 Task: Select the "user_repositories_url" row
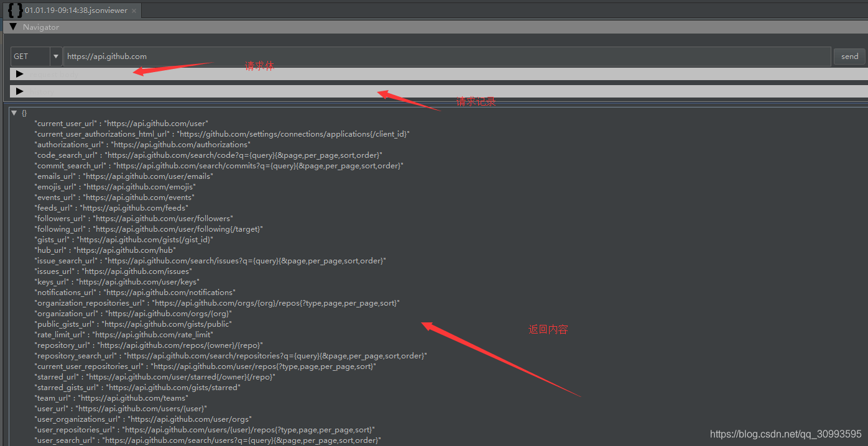tap(205, 430)
